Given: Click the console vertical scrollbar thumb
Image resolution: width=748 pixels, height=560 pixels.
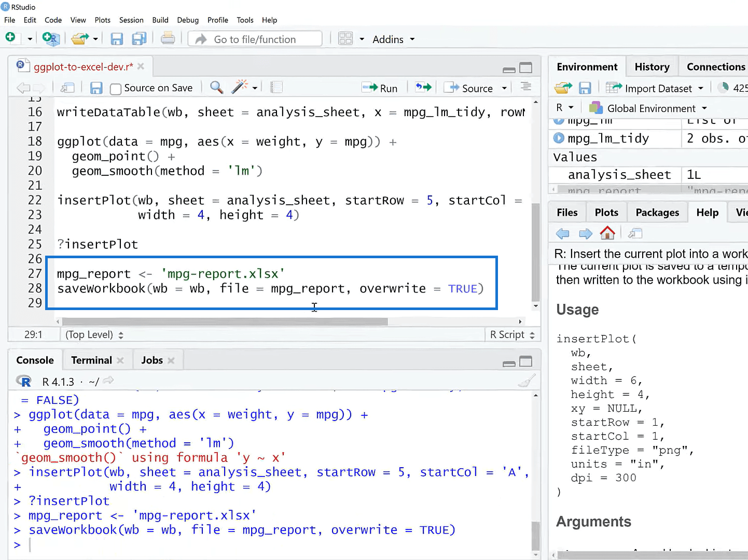Looking at the screenshot, I should pyautogui.click(x=536, y=536).
